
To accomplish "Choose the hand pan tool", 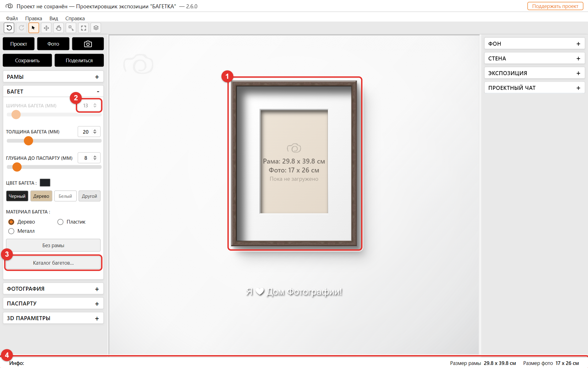I will click(x=58, y=28).
